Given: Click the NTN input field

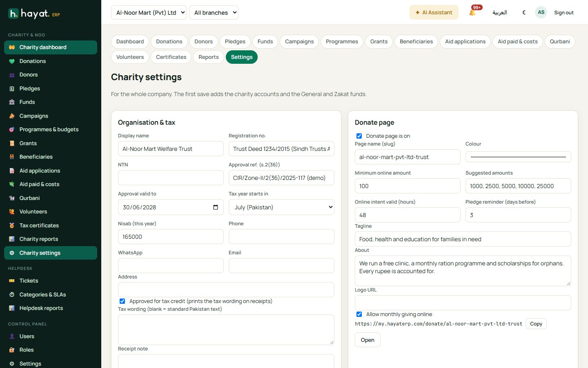Looking at the screenshot, I should click(x=171, y=178).
